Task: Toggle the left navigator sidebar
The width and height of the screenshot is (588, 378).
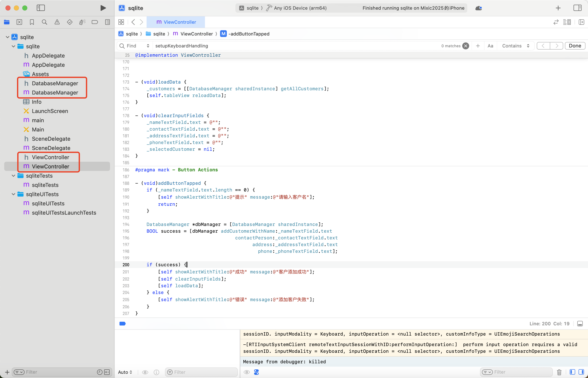Action: tap(41, 8)
